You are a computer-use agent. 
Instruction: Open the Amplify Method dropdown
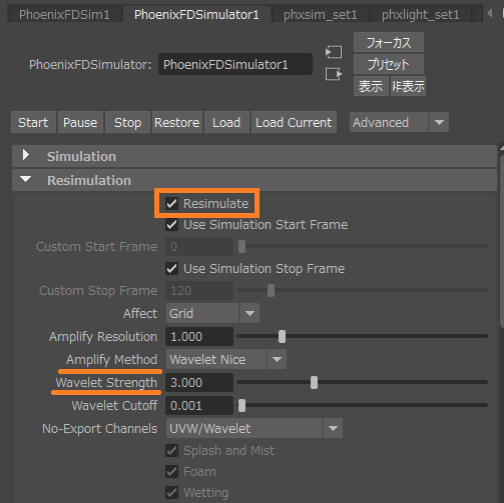[226, 359]
